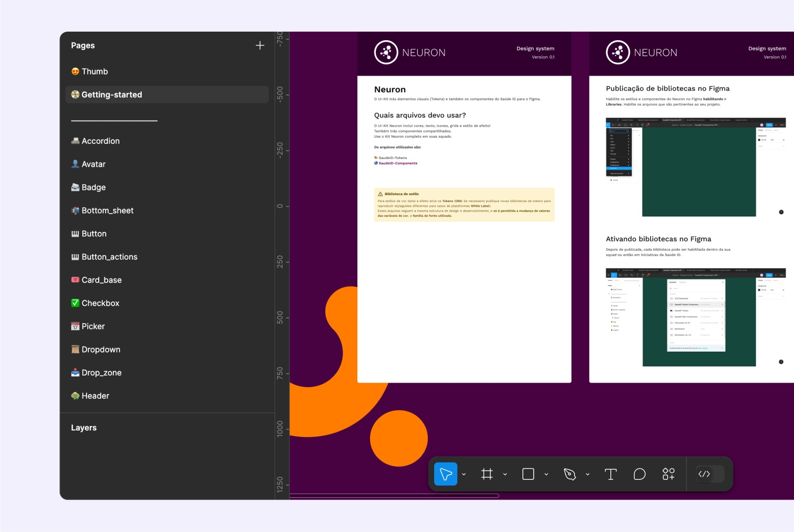Click the Pages panel heading

pyautogui.click(x=83, y=45)
